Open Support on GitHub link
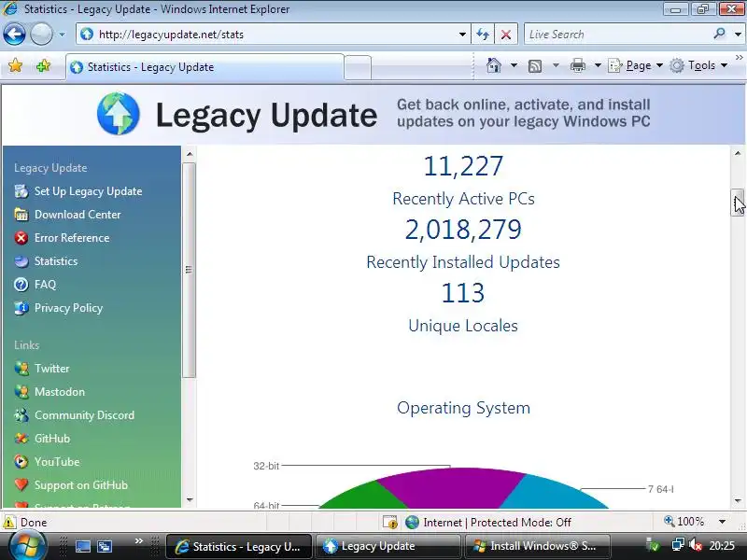The height and width of the screenshot is (560, 747). click(81, 484)
